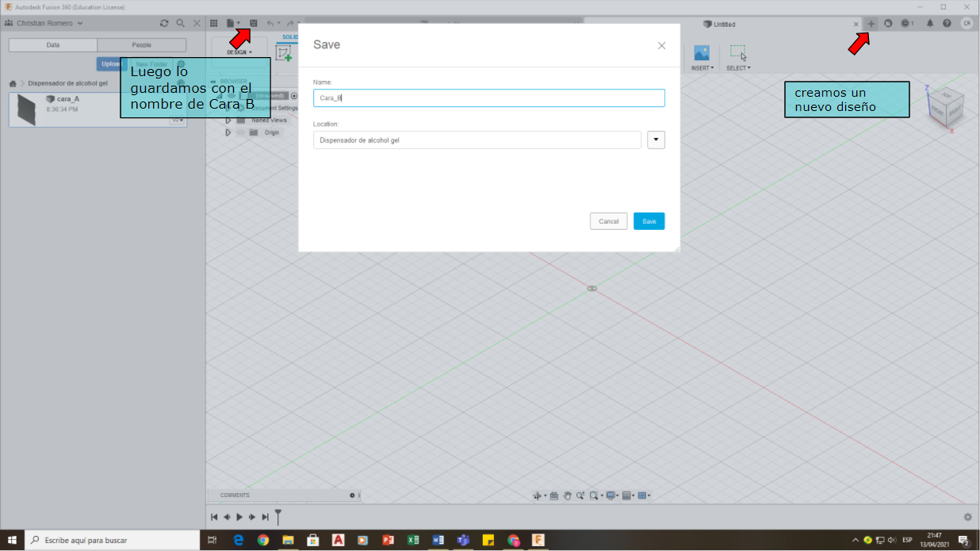Screen dimensions: 980x551
Task: Step timeline forward one
Action: pos(252,517)
